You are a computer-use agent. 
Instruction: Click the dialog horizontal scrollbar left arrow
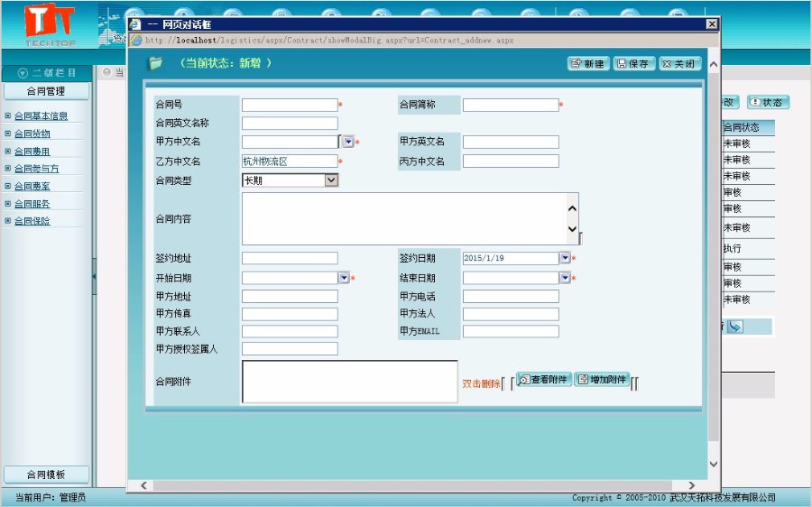pyautogui.click(x=144, y=485)
